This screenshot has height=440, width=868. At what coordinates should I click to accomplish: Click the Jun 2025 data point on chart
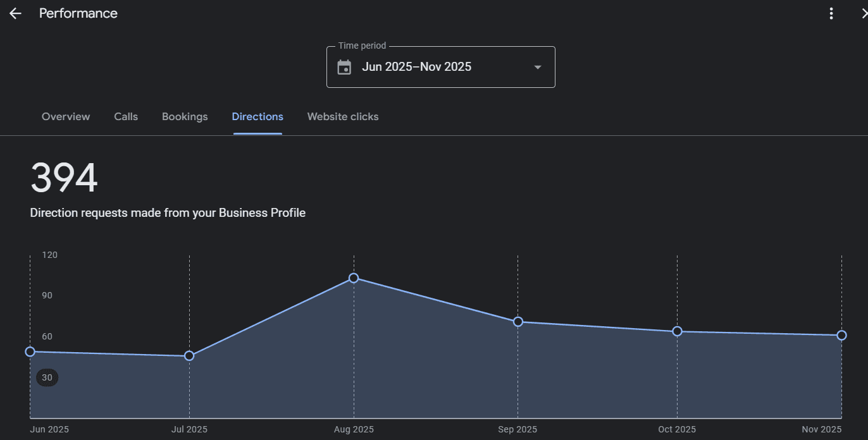(30, 351)
